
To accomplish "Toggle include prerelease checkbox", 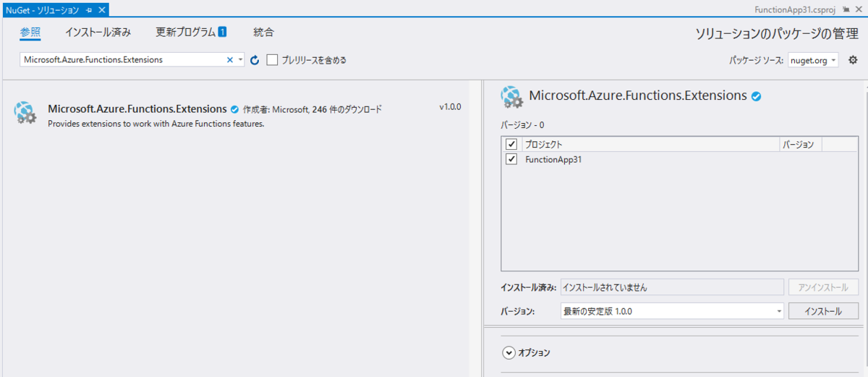I will 272,60.
